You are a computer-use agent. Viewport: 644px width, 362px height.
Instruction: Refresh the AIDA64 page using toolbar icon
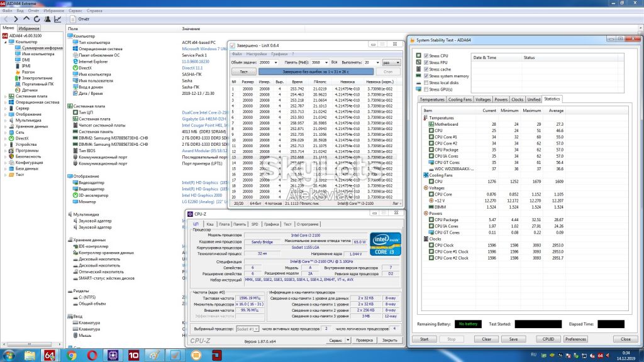tap(36, 19)
